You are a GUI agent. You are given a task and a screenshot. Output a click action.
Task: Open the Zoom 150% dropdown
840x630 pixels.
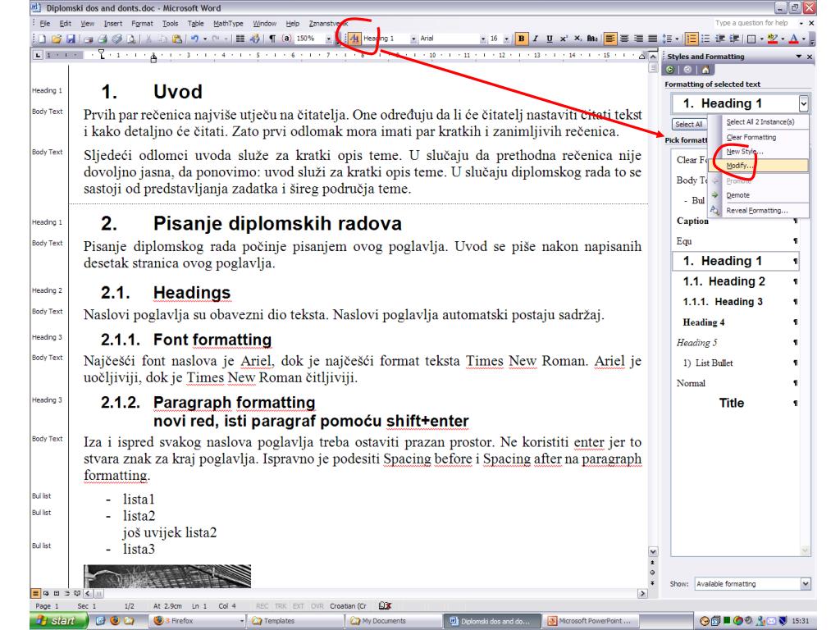pos(329,39)
